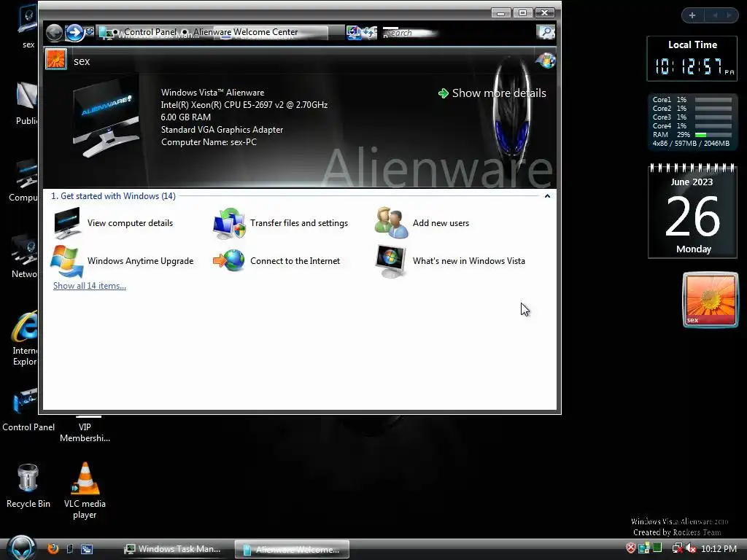Select View computer details icon
Viewport: 747px width, 560px height.
tap(67, 222)
